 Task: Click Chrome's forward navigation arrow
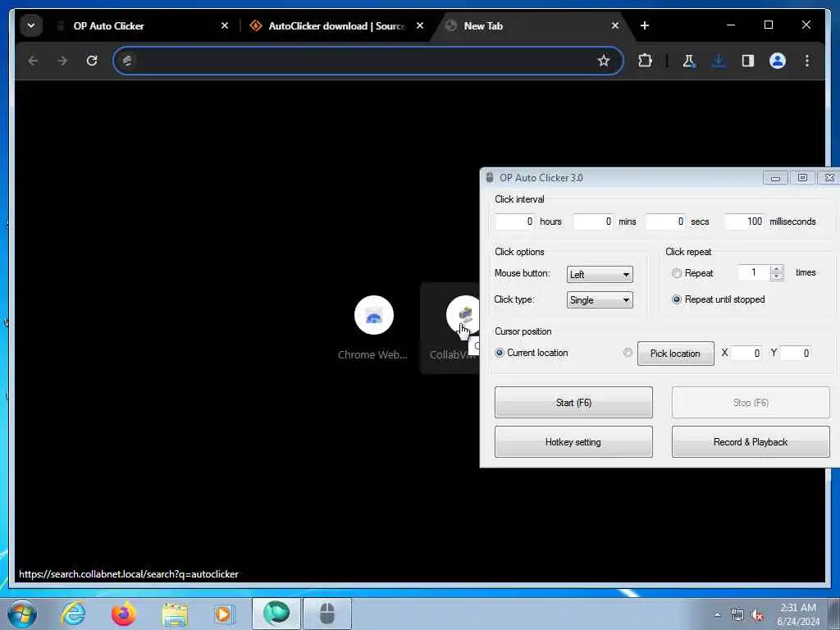[x=62, y=61]
